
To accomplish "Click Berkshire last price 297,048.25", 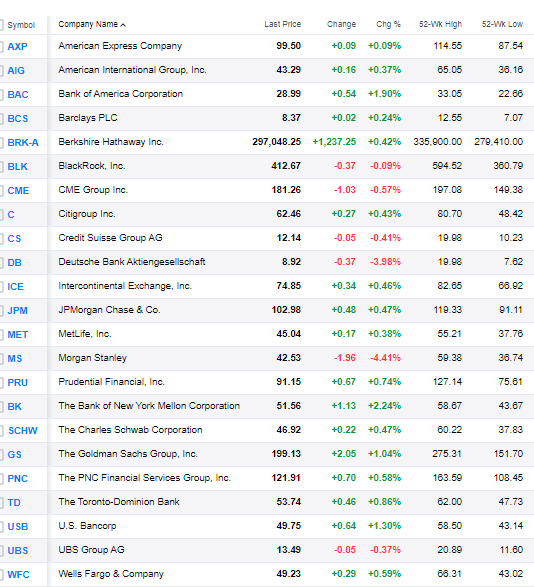I will click(276, 142).
